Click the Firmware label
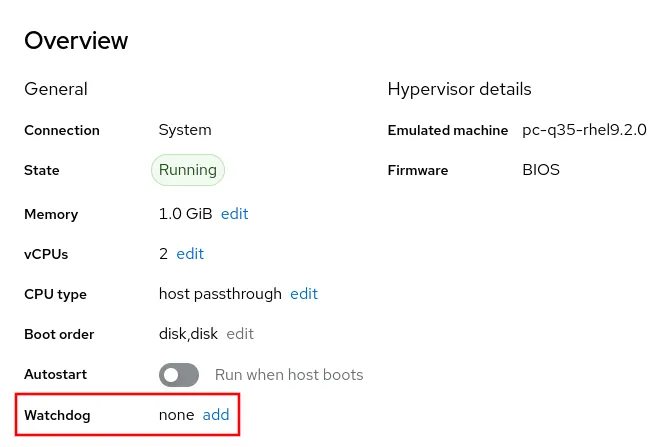The height and width of the screenshot is (447, 668). pyautogui.click(x=417, y=171)
